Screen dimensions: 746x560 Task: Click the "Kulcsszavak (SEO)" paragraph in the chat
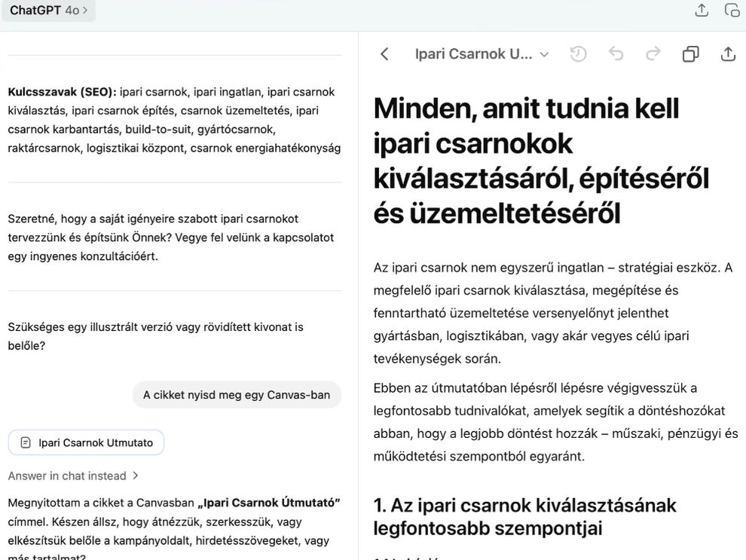[x=173, y=120]
